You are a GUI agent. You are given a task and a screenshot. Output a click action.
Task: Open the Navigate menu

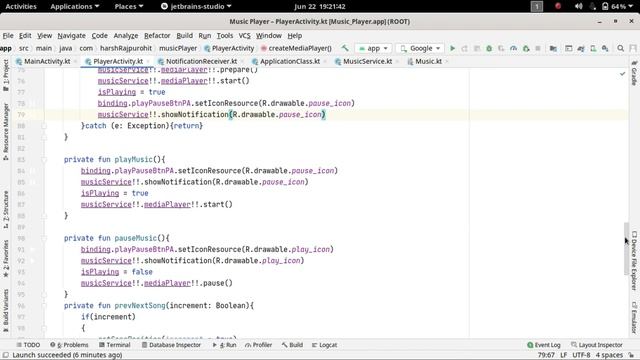pyautogui.click(x=71, y=36)
